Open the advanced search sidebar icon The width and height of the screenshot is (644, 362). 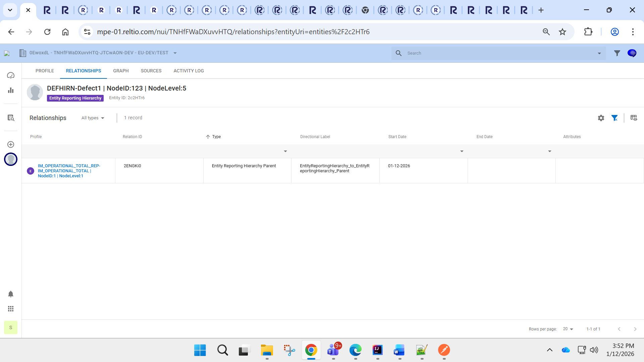11,118
